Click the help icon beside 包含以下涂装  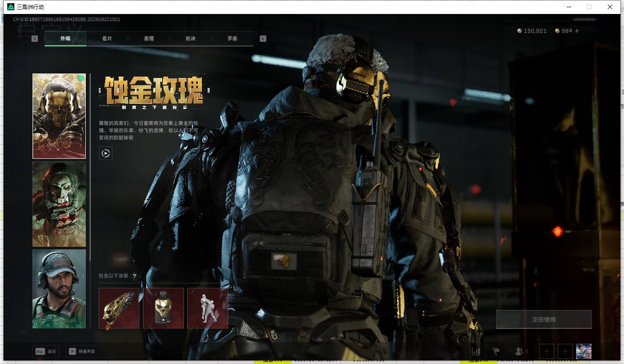click(134, 276)
